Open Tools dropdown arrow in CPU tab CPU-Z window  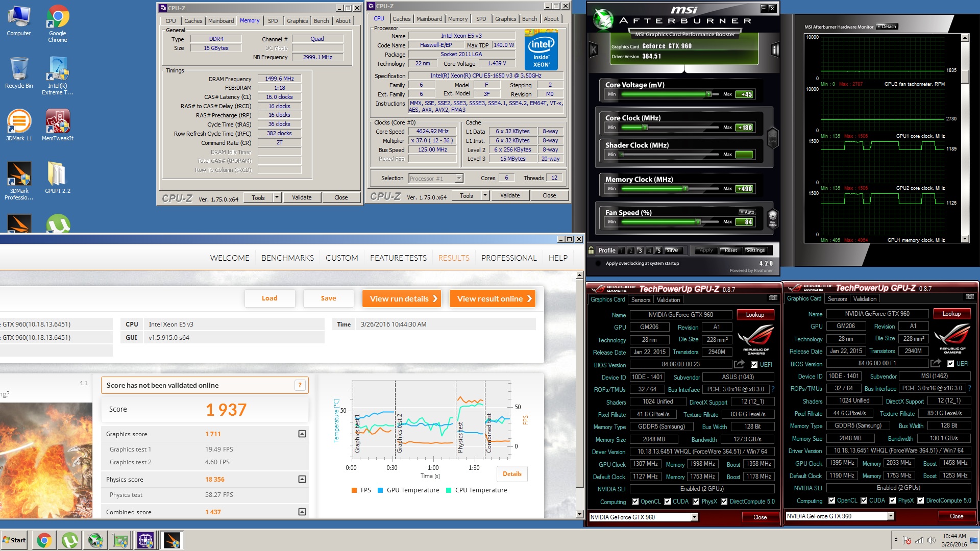485,195
